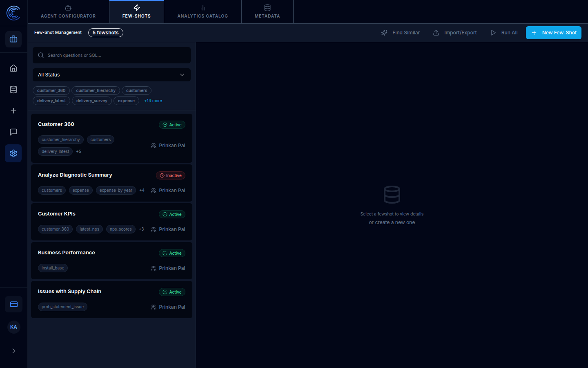Filter by delivery_survey tag
This screenshot has height=368, width=588.
[x=92, y=101]
